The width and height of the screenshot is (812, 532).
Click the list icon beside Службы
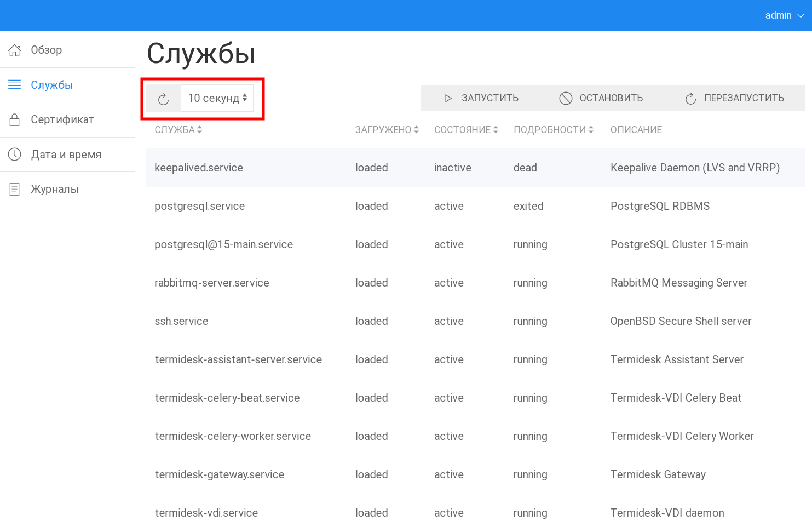coord(15,85)
